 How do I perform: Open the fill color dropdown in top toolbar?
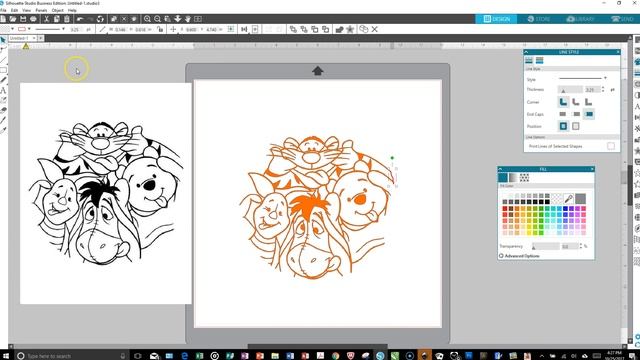tap(13, 29)
